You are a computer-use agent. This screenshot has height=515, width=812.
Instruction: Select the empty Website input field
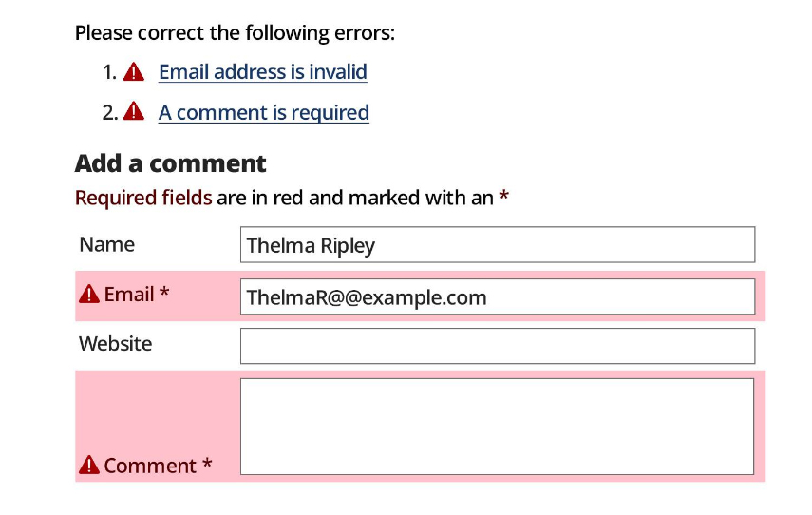498,346
